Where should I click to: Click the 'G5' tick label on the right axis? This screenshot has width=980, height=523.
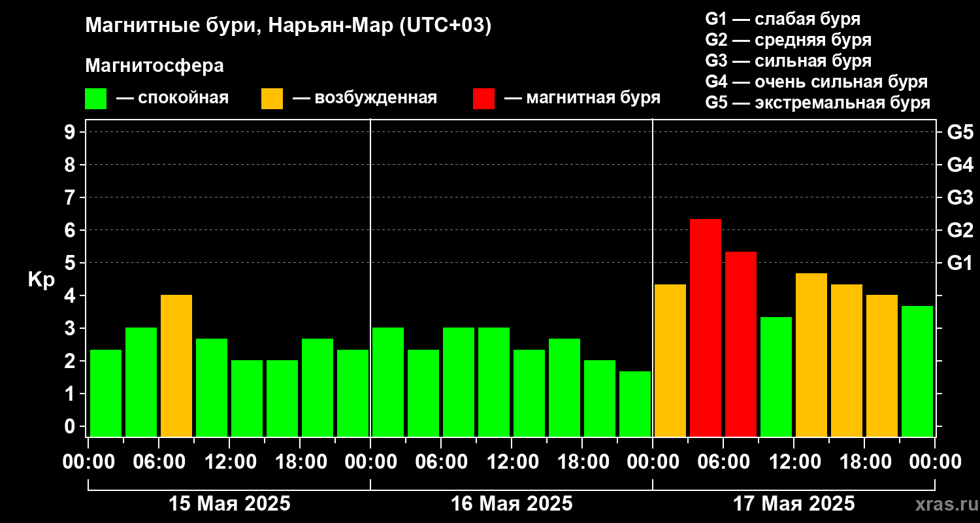pyautogui.click(x=960, y=132)
